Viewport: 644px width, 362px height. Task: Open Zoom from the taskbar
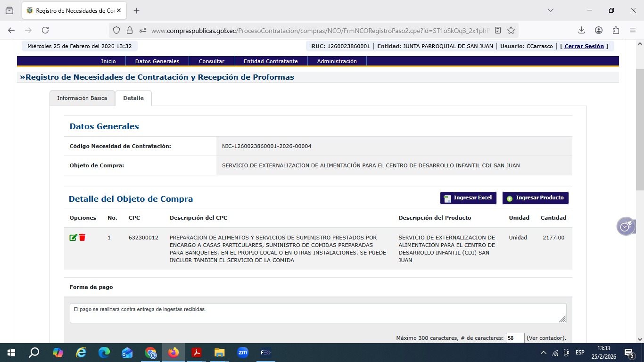click(243, 352)
